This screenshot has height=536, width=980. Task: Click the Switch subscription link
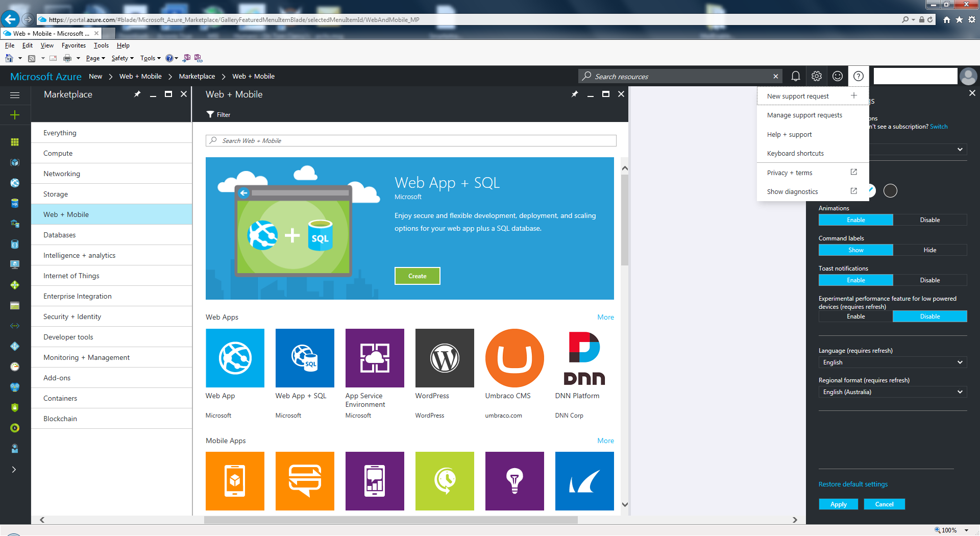[x=939, y=127]
